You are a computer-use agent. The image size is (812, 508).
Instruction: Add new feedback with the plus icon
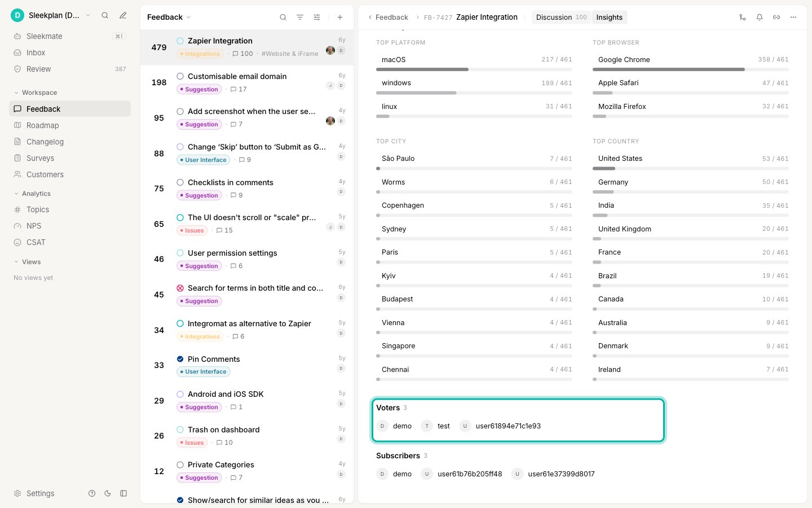(340, 17)
